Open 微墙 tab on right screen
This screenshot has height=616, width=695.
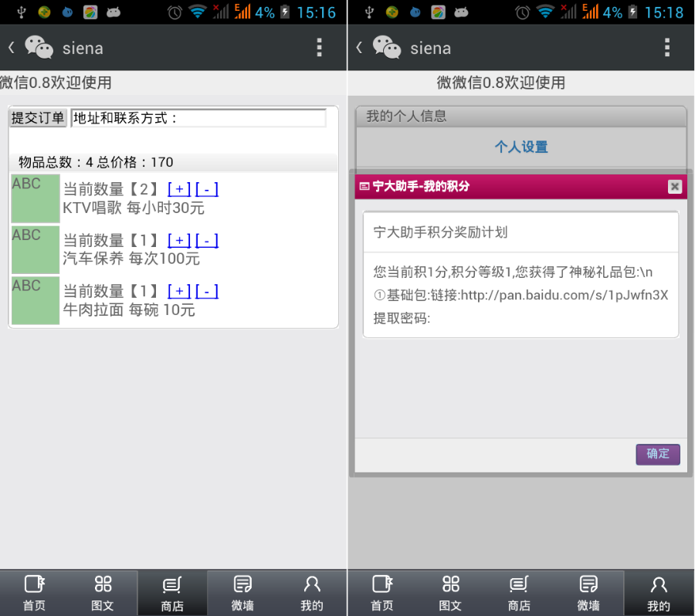click(588, 593)
